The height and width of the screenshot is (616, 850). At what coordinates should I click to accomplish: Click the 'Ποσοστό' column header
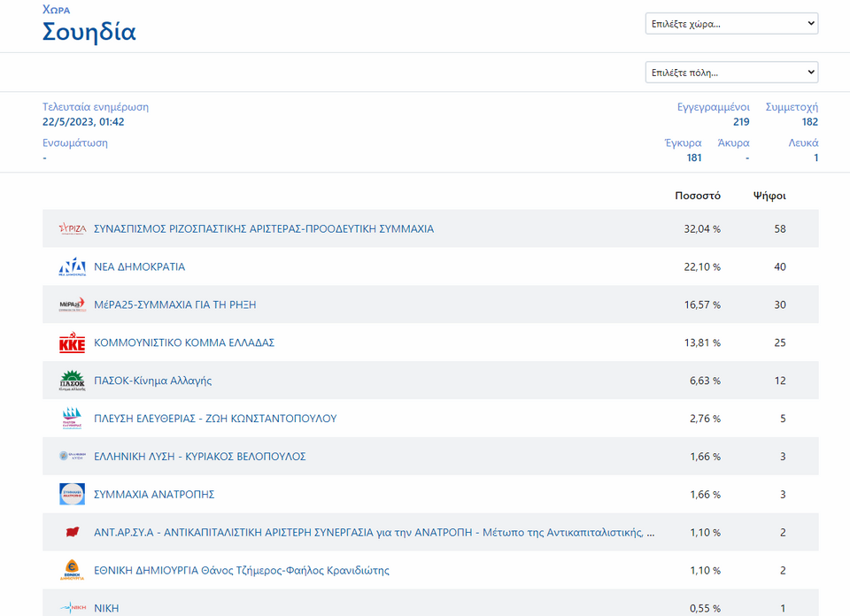click(x=698, y=196)
